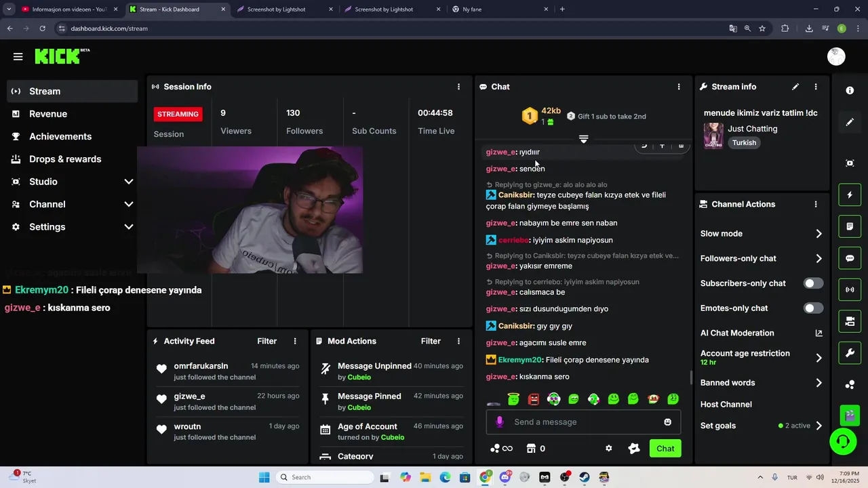
Task: Open Mod Actions Filter dropdown
Action: tap(431, 341)
